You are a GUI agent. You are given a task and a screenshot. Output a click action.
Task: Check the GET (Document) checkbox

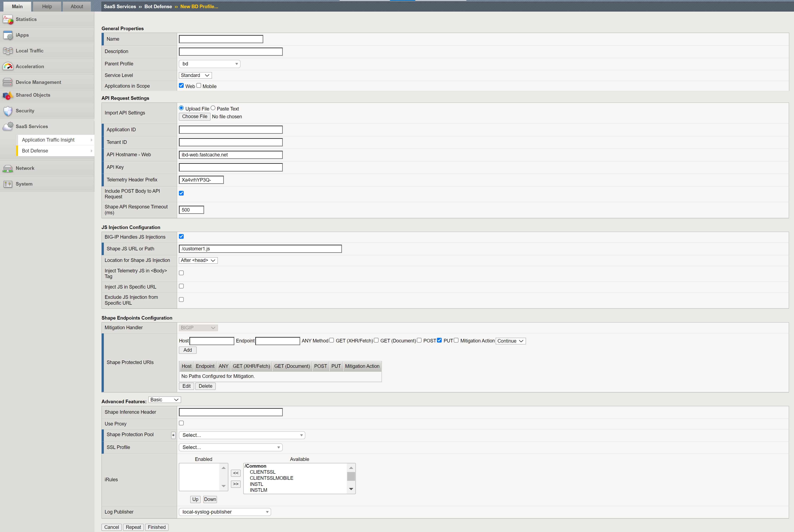pyautogui.click(x=419, y=340)
